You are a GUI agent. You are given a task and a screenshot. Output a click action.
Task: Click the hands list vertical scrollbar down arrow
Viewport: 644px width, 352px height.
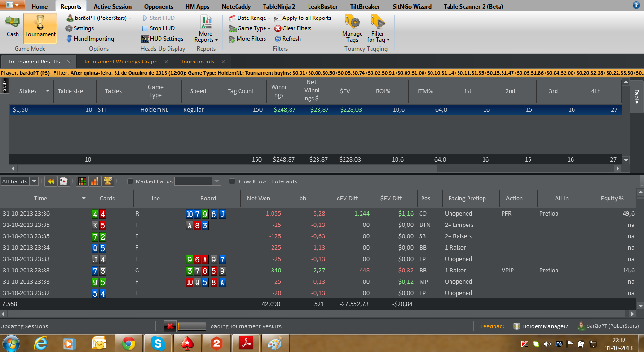pos(640,306)
